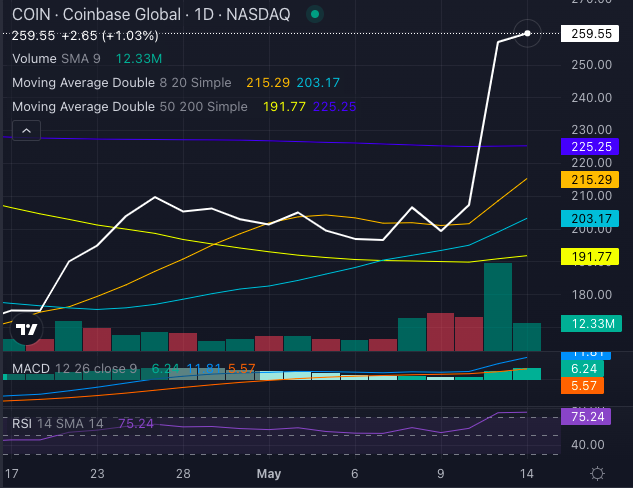
Task: Click the tallest green volume bar
Action: coord(498,307)
